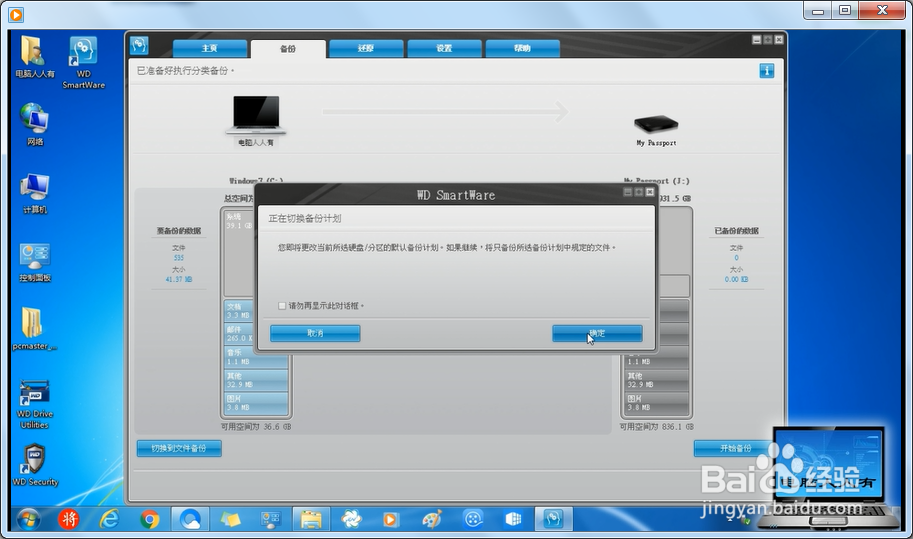
Task: Click the sticky notes taskbar icon
Action: 230,519
